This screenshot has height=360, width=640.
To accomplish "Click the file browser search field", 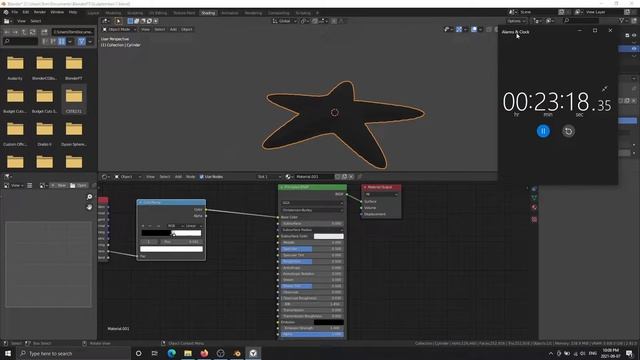I will (x=20, y=41).
